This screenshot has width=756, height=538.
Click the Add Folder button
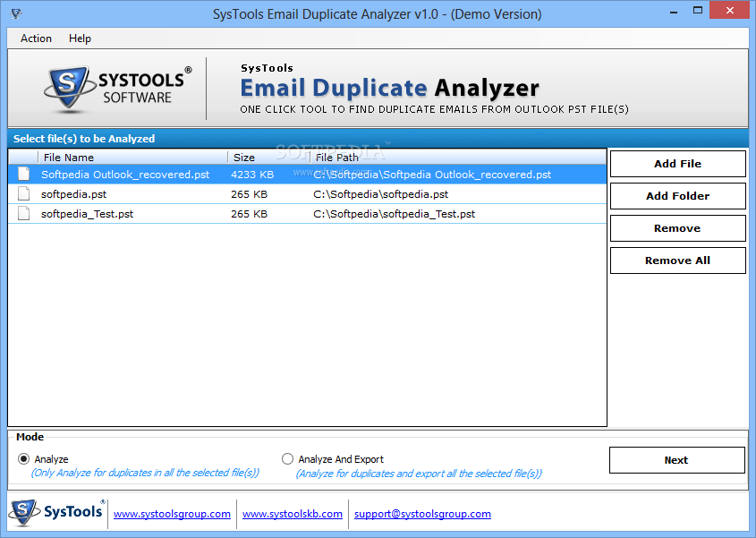point(677,196)
